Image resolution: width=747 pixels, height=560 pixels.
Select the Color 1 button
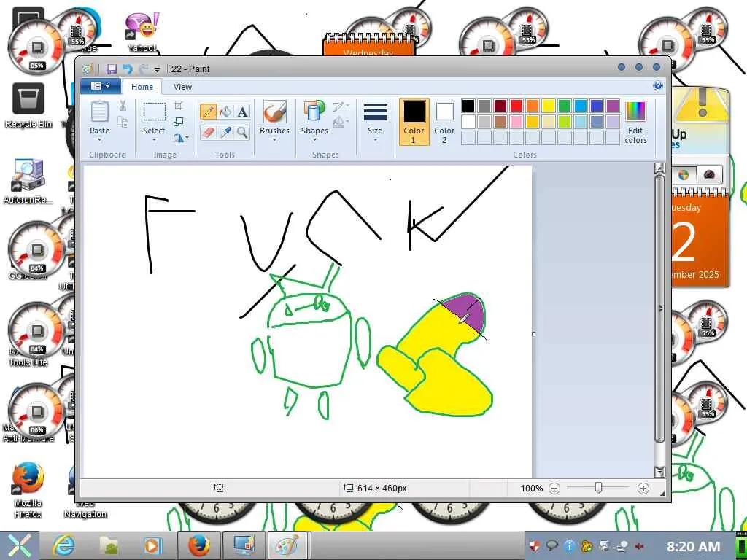(414, 122)
